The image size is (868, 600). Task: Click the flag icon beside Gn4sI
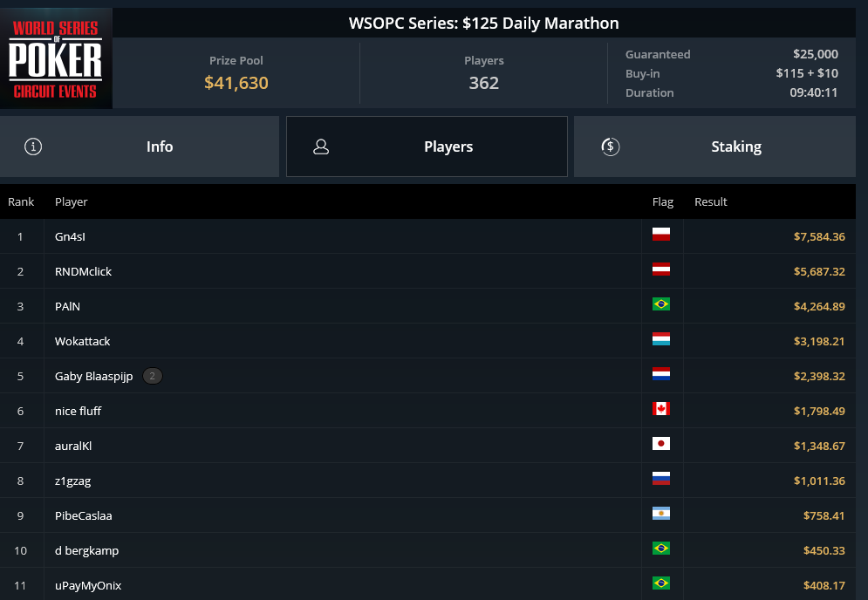pos(661,234)
